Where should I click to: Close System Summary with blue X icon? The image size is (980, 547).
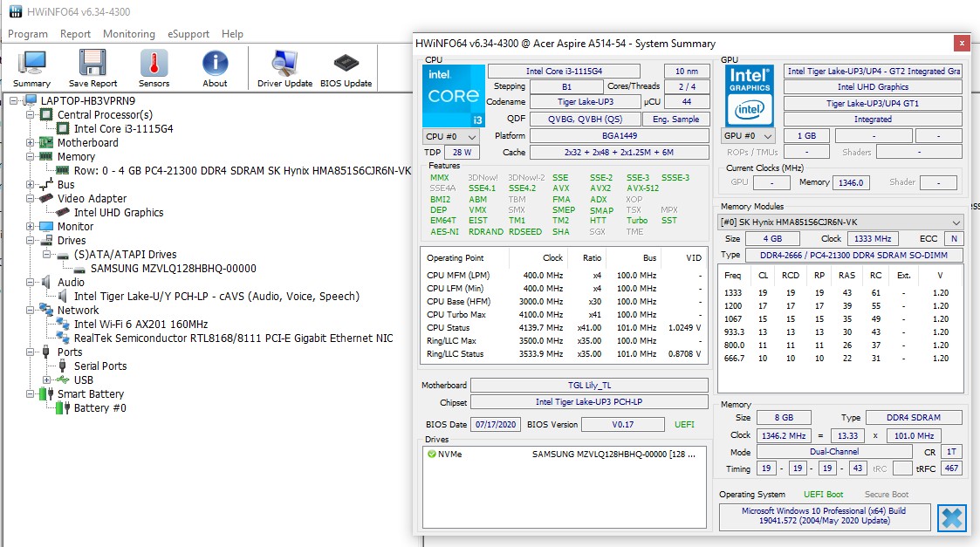click(951, 517)
